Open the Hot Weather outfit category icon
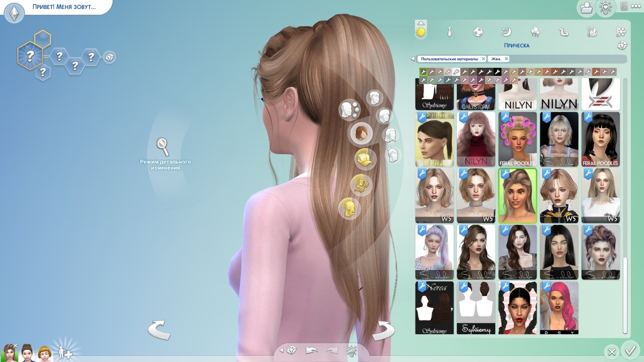644x362 pixels. pos(592,32)
